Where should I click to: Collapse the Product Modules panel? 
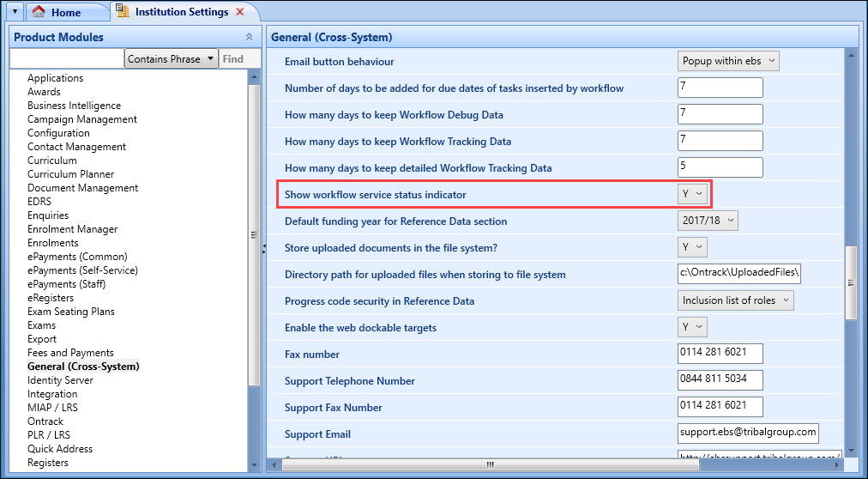(249, 37)
